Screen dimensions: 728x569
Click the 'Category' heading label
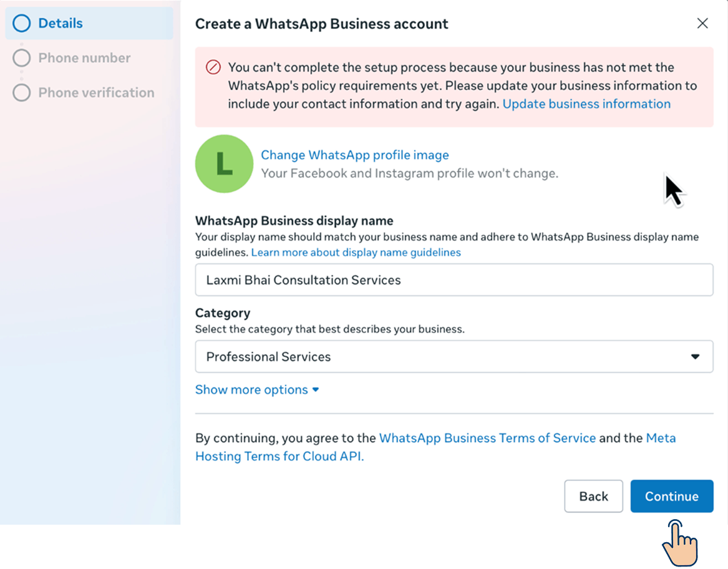coord(223,313)
